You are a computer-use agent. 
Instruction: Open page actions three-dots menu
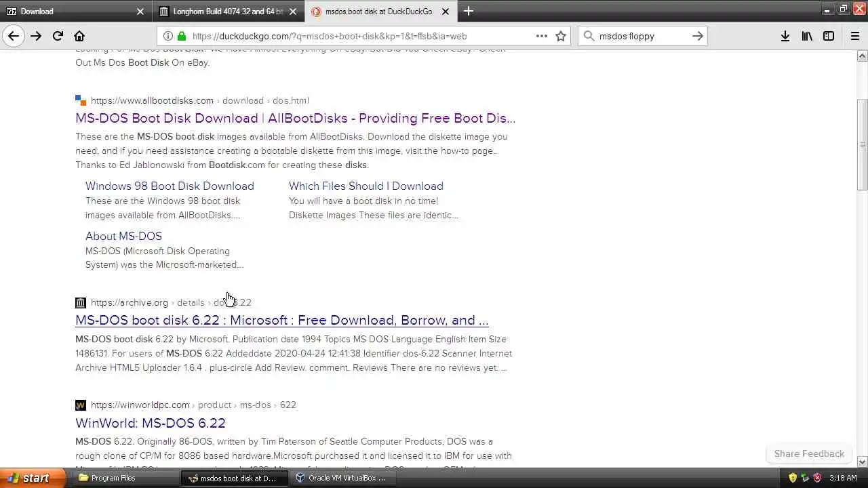tap(541, 36)
